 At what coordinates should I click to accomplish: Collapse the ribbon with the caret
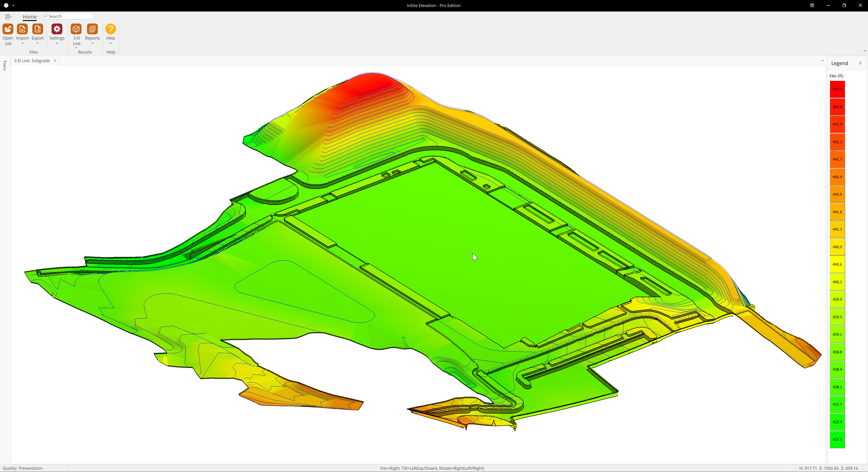tap(865, 51)
